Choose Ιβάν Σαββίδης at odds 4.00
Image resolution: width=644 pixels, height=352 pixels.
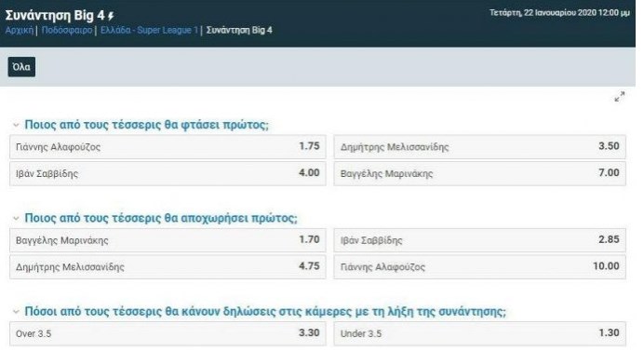168,173
